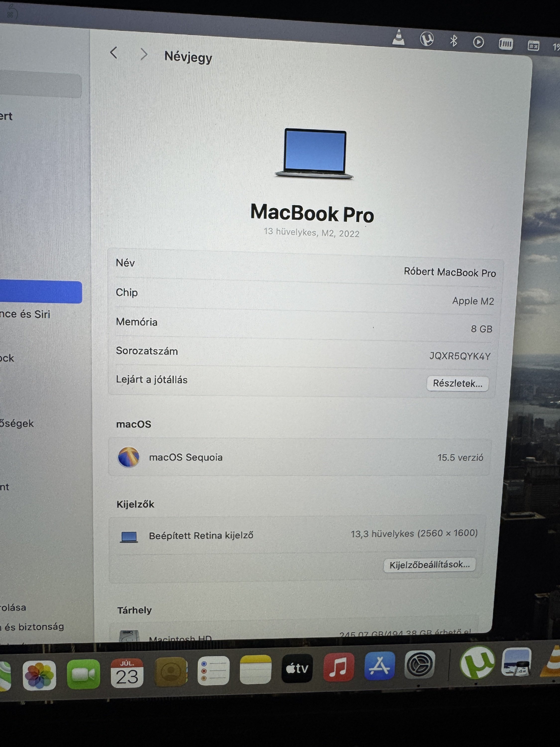Click sidebar search field
Image resolution: width=560 pixels, height=747 pixels.
coord(41,86)
